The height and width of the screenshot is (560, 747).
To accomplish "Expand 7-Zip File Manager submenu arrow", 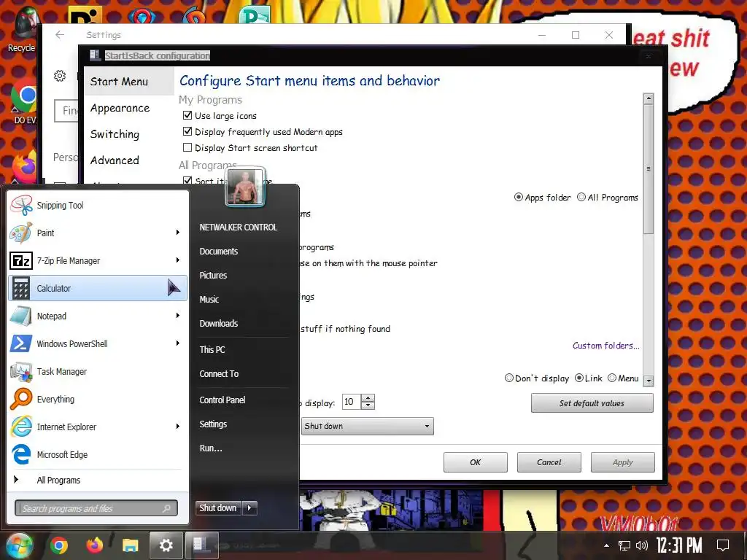I will point(178,260).
